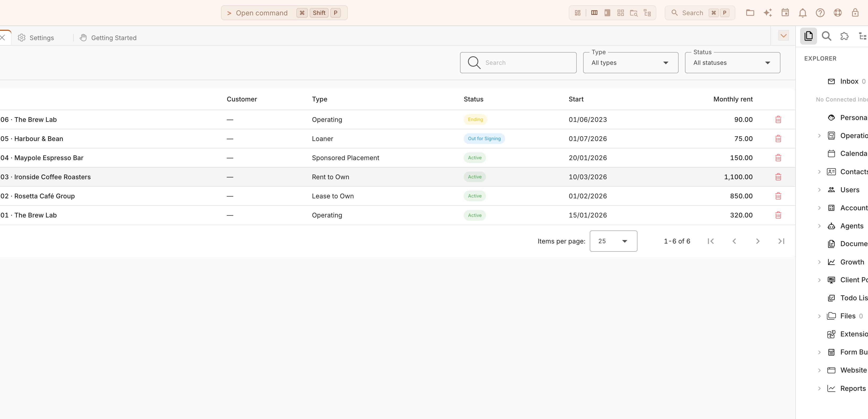Viewport: 868px width, 419px height.
Task: Delete the Rosetta Café Group row
Action: (x=778, y=196)
